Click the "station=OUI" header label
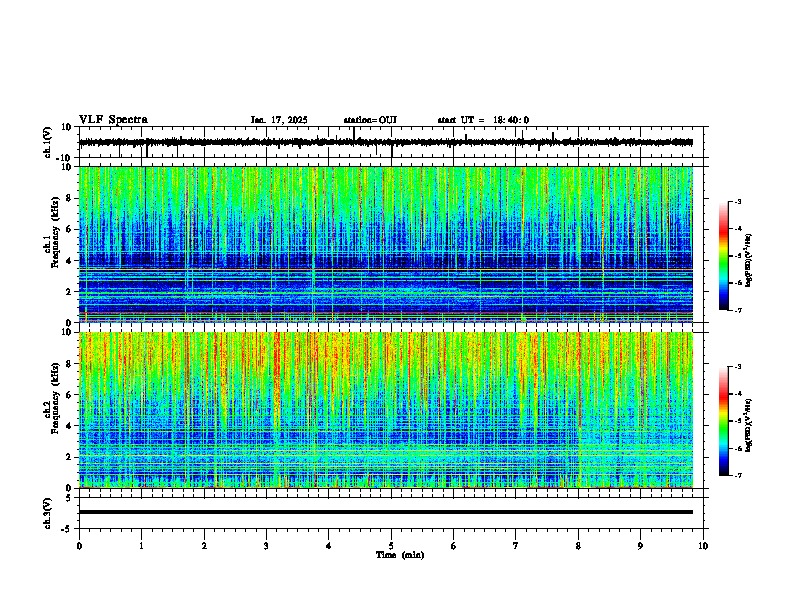The height and width of the screenshot is (612, 792). (x=370, y=120)
